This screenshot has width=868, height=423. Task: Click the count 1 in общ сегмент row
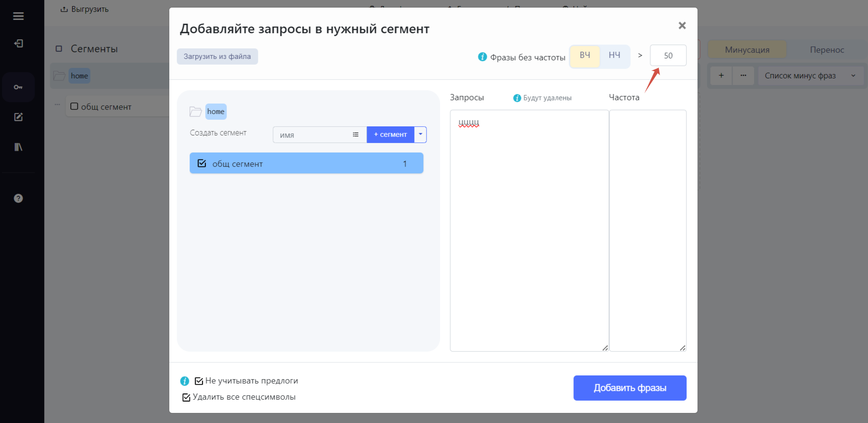pos(405,163)
